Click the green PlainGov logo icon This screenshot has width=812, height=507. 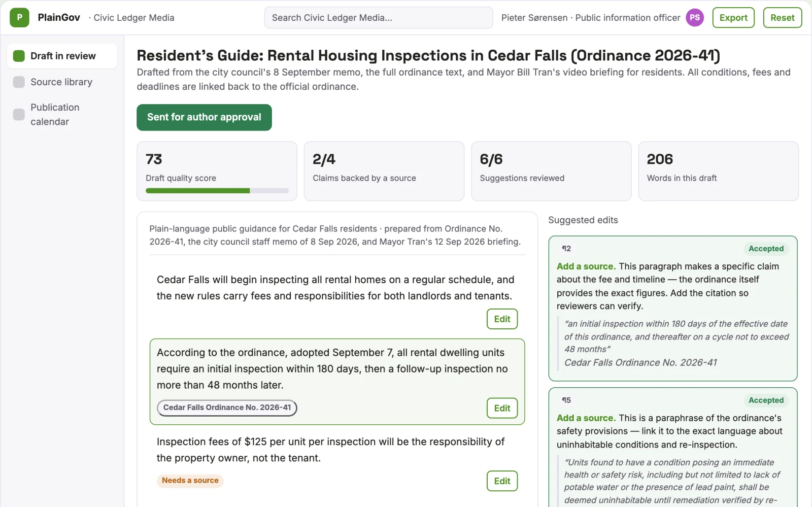coord(19,18)
